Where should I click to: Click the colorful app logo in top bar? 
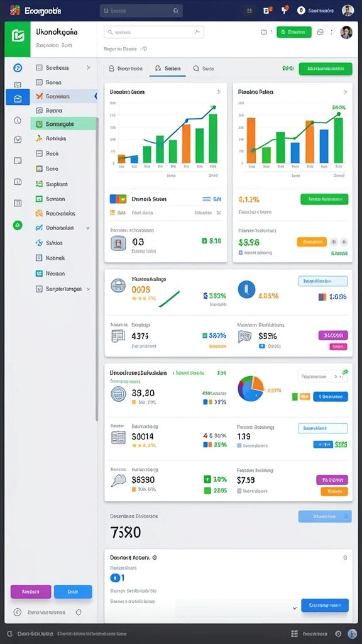click(x=15, y=10)
